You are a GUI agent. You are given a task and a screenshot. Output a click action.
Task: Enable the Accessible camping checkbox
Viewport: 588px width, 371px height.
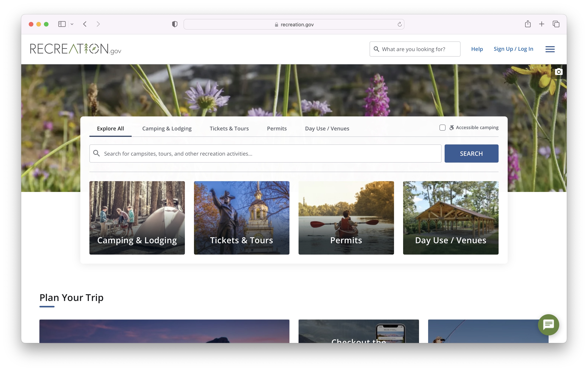point(442,128)
